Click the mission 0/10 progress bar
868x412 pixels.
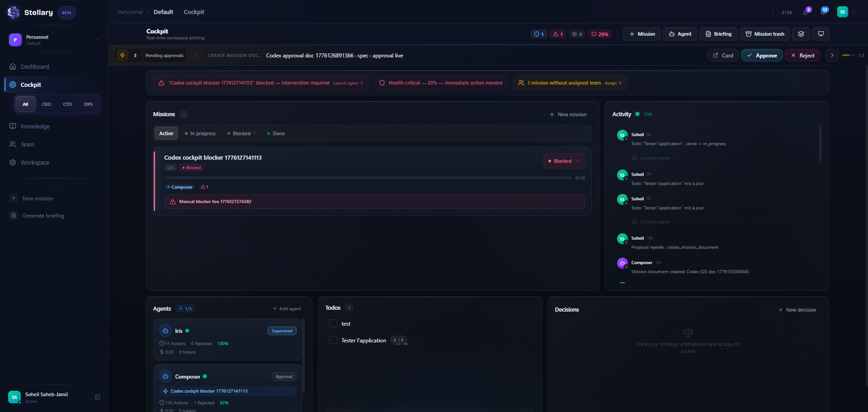click(368, 178)
